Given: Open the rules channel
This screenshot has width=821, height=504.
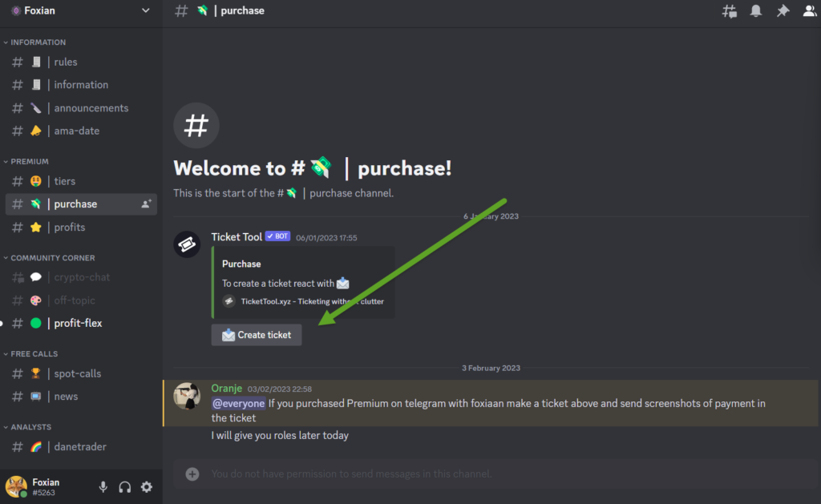Looking at the screenshot, I should click(66, 62).
